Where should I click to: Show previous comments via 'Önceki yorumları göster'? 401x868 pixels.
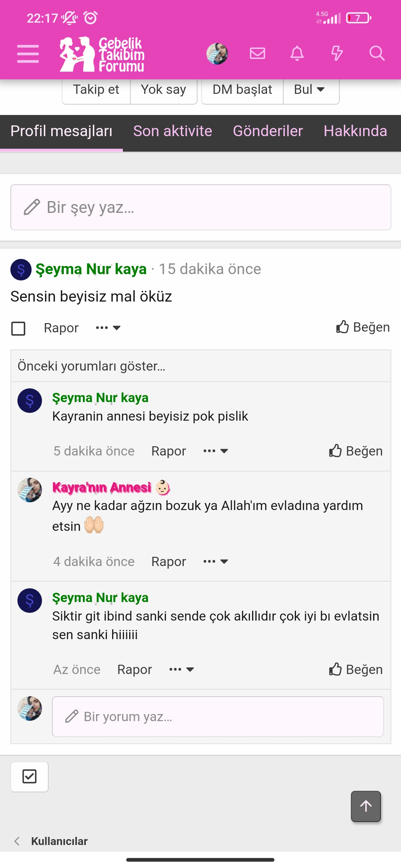click(91, 366)
